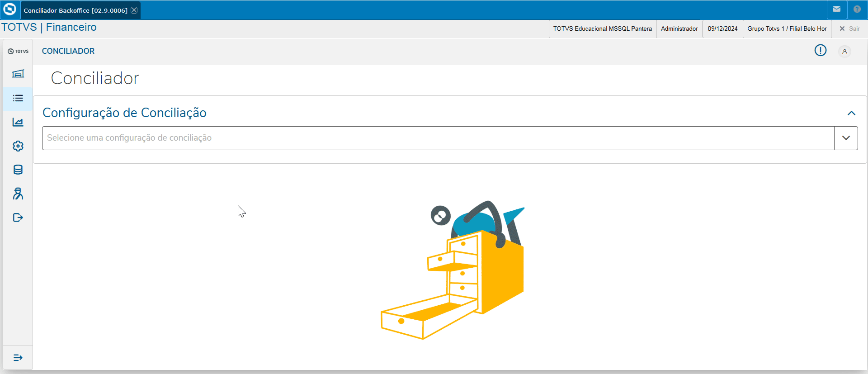
Task: Click the Administrador user label
Action: coord(679,28)
